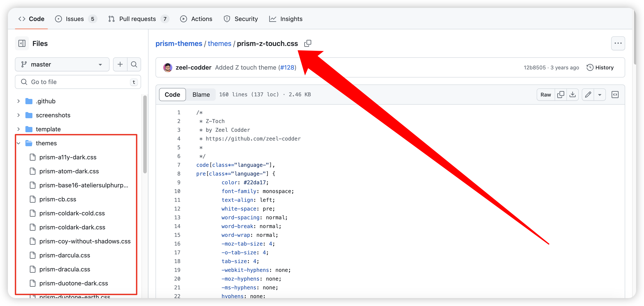This screenshot has width=644, height=306.
Task: Click the github.com/zeel-codder URL comment
Action: (x=253, y=139)
